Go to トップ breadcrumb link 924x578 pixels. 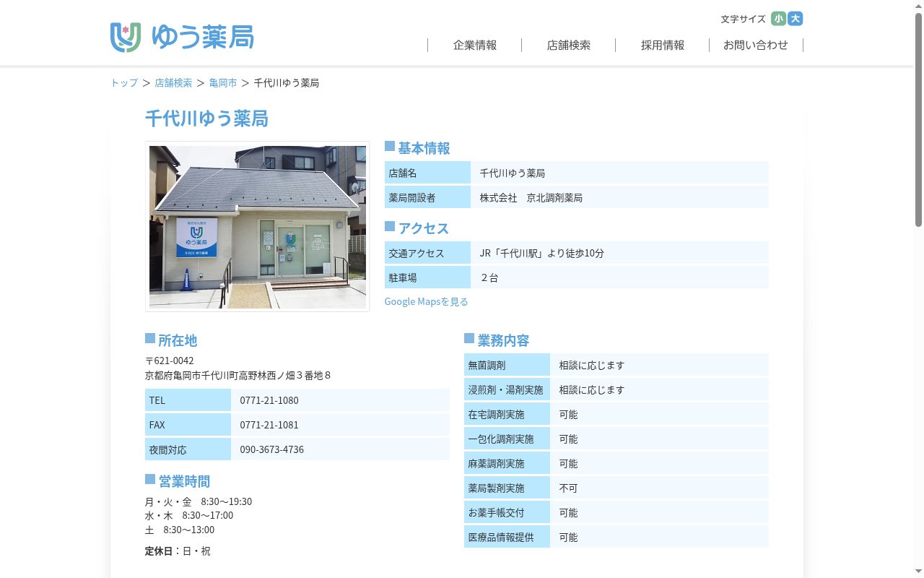[x=124, y=83]
